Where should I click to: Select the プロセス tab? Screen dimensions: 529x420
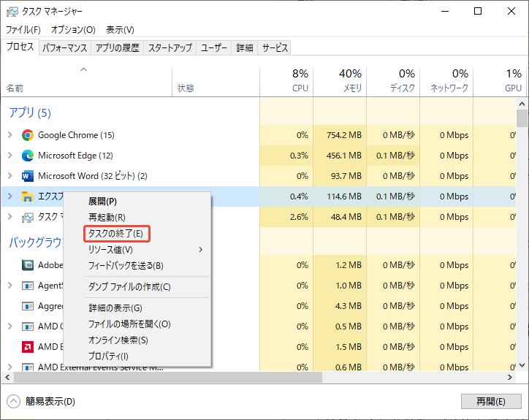click(20, 47)
